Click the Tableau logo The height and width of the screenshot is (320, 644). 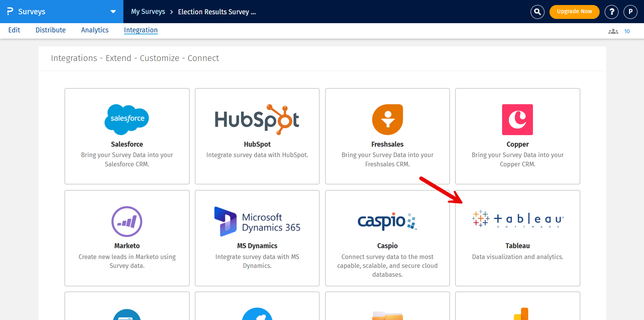coord(518,219)
